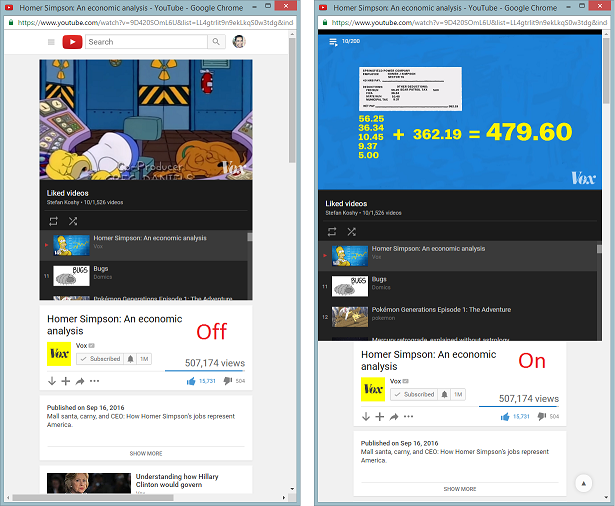Click the like/dislike ratio bar in left window
615x506 pixels.
pos(205,371)
